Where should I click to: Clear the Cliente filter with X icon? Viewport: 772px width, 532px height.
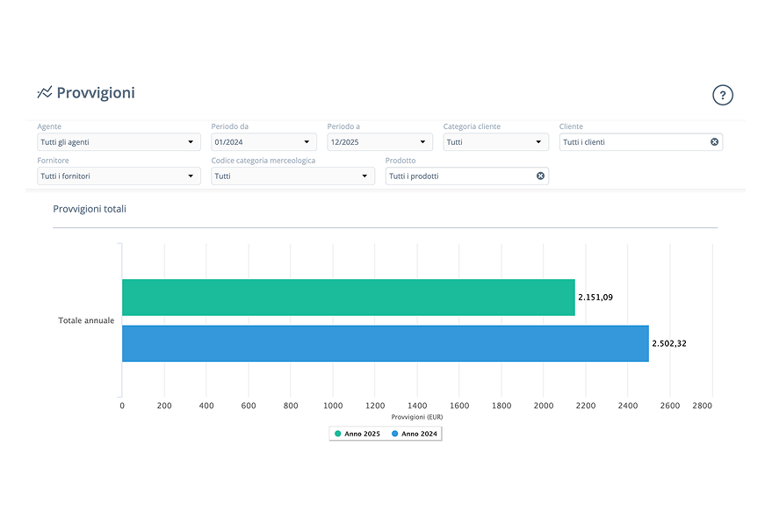click(x=714, y=142)
